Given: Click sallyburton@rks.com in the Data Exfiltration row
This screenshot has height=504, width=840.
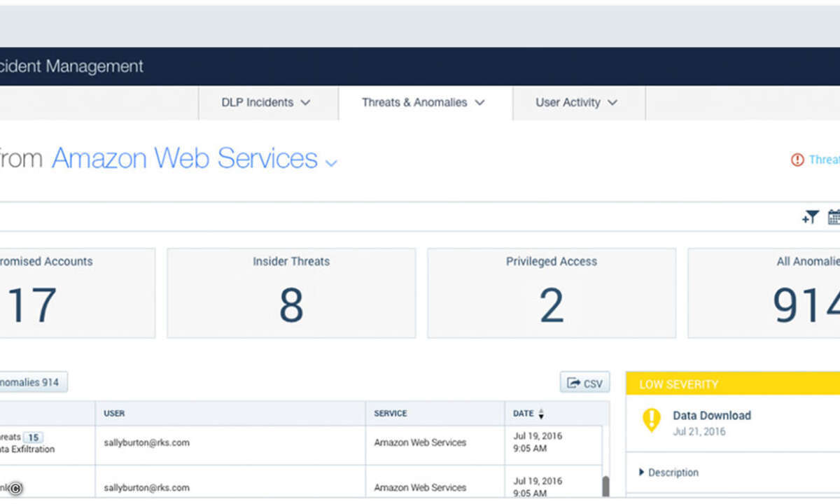Looking at the screenshot, I should click(x=146, y=442).
